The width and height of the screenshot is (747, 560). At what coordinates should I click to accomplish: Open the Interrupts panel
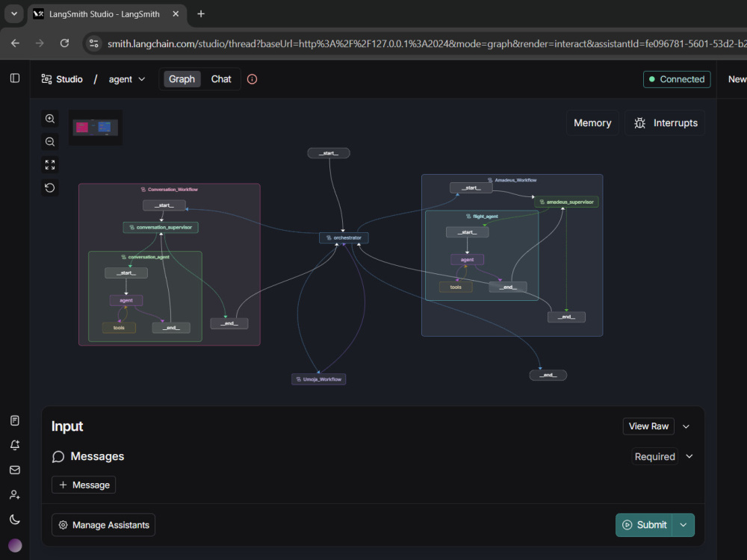pyautogui.click(x=665, y=123)
